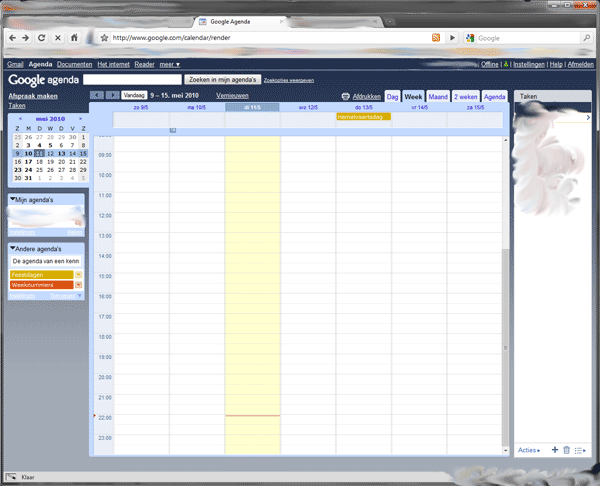The width and height of the screenshot is (600, 486).
Task: Stop loading with the X toolbar icon
Action: tap(58, 38)
